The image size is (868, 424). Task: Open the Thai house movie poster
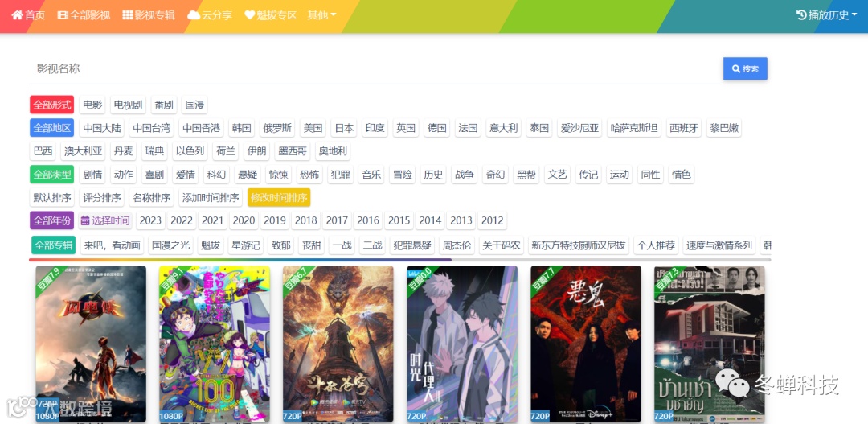(710, 344)
